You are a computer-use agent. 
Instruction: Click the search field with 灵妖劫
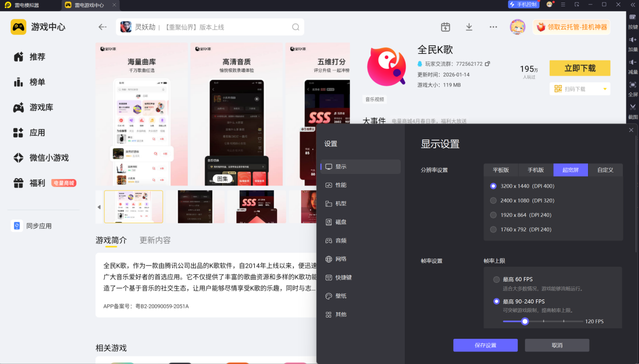(210, 27)
